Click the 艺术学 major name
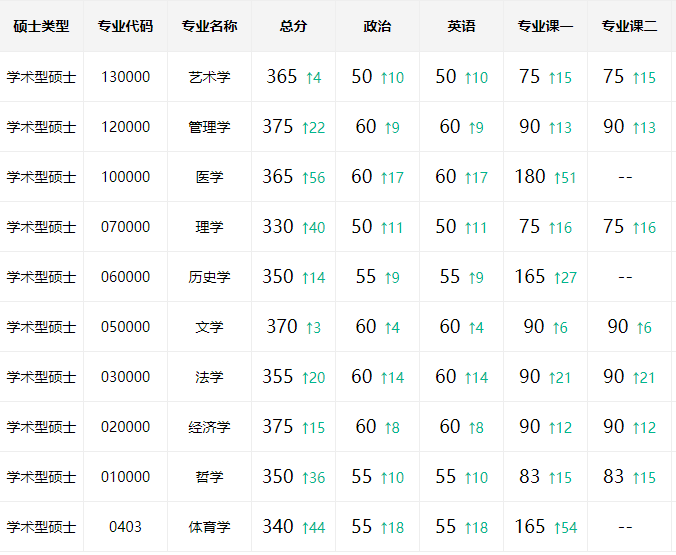The height and width of the screenshot is (555, 676). 209,77
